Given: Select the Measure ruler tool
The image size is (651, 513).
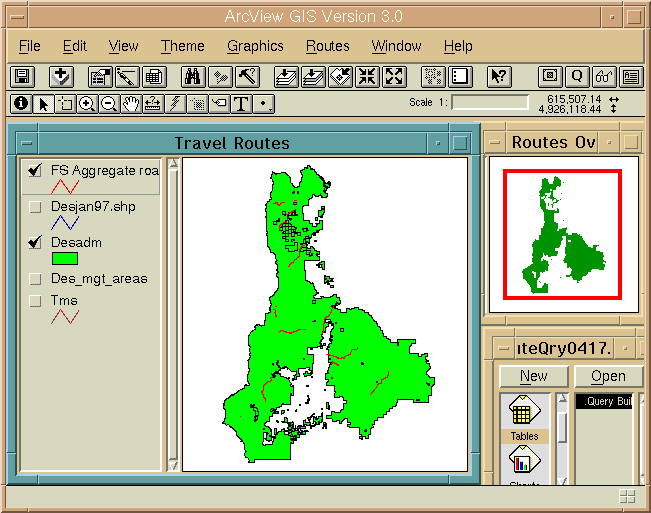Looking at the screenshot, I should tap(153, 104).
